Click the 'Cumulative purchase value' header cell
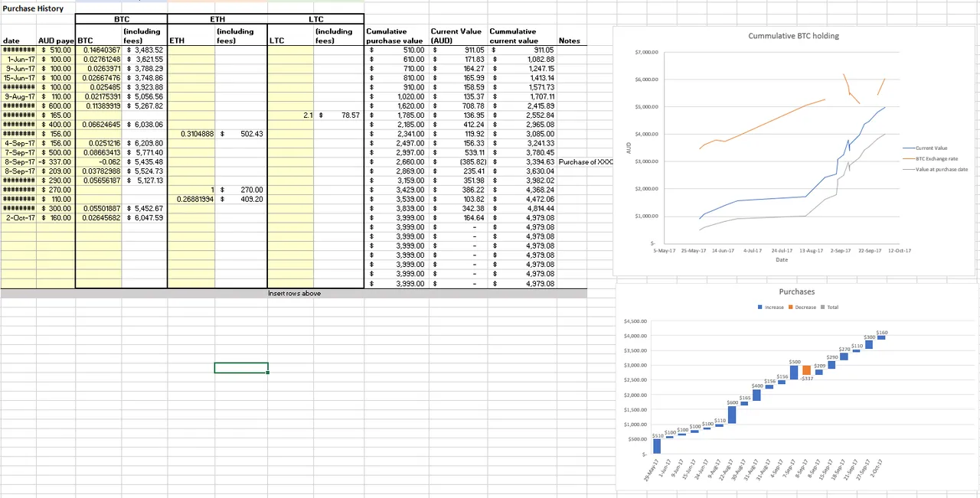Screen dimensions: 980x498 [x=395, y=36]
